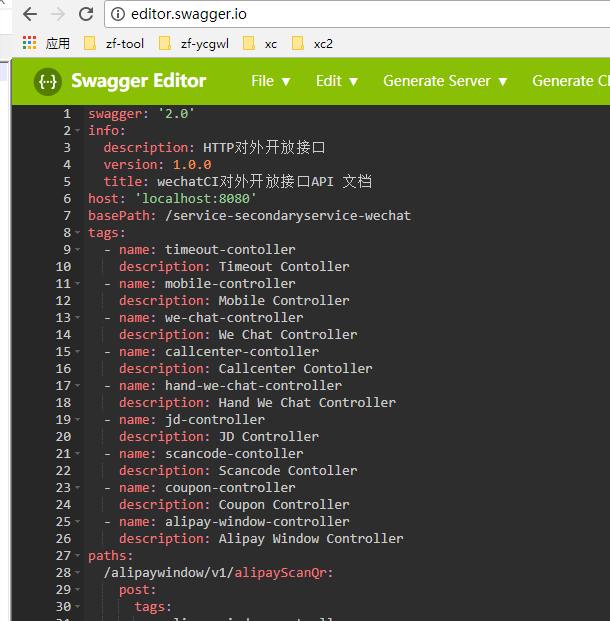Click line number 12 in the gutter
610x621 pixels.
pyautogui.click(x=63, y=301)
